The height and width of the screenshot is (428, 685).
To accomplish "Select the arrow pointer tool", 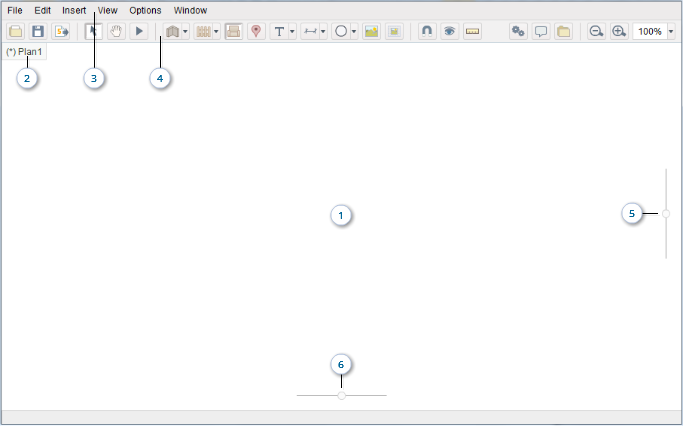I will pos(93,31).
